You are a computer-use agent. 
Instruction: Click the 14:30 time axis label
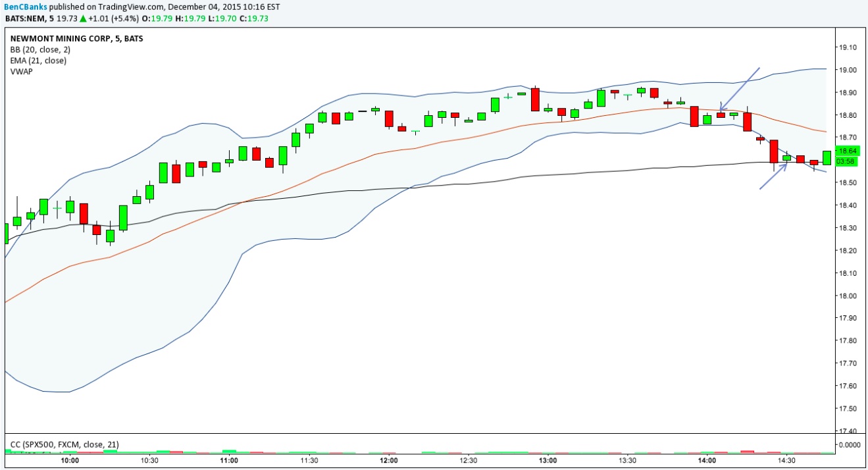point(786,461)
